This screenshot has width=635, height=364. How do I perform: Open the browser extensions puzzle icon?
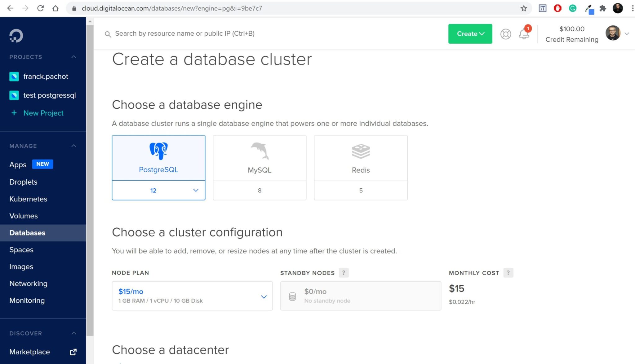(603, 8)
